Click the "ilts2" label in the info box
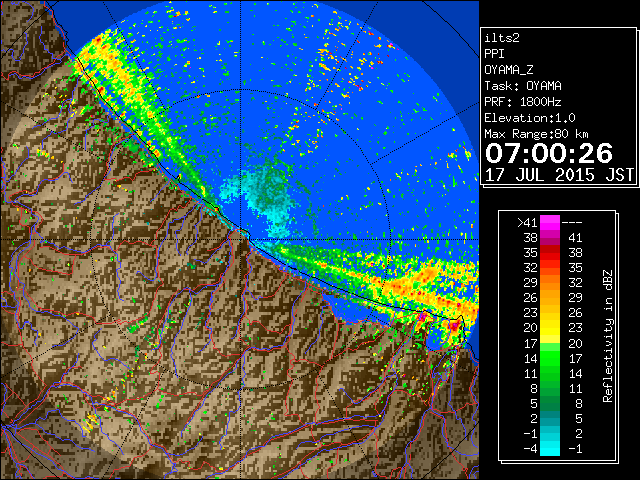 pos(502,38)
